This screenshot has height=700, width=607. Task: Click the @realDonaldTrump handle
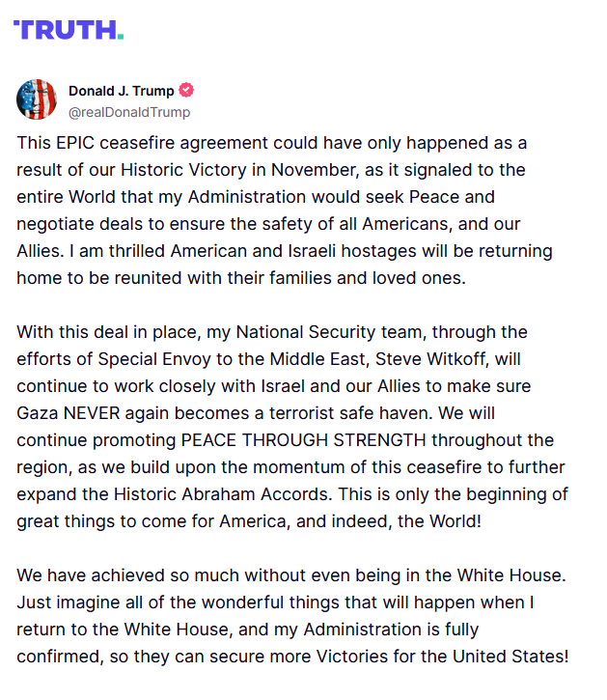129,112
